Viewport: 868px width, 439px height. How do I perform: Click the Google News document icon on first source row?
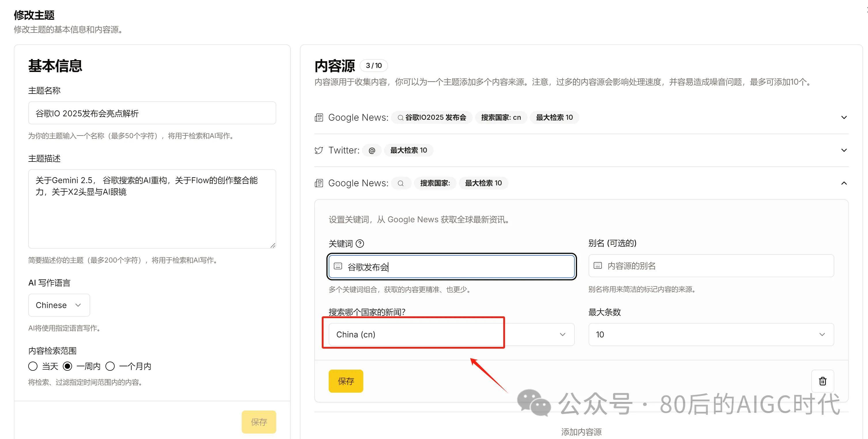pyautogui.click(x=319, y=117)
